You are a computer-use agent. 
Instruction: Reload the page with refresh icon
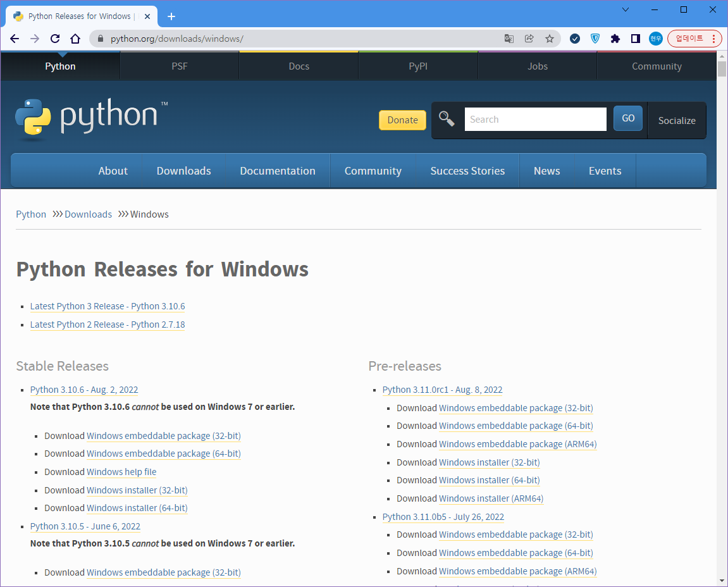click(x=55, y=39)
